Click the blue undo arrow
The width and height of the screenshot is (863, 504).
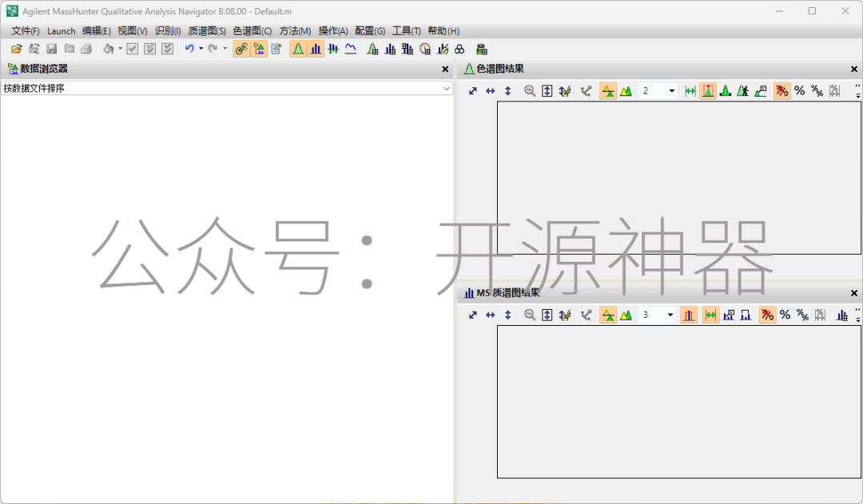(x=189, y=49)
